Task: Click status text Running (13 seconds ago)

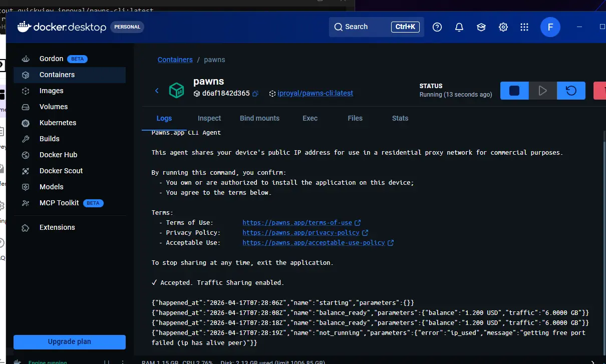Action: pos(456,95)
